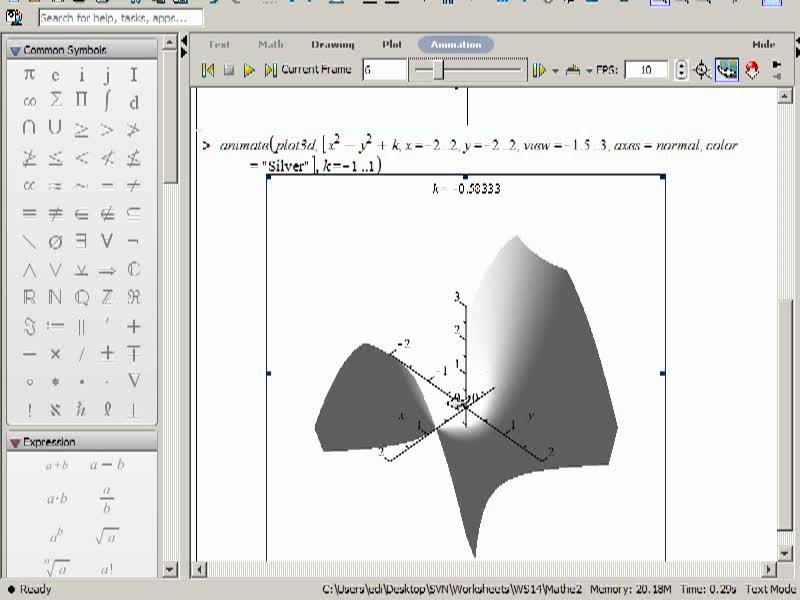Screen dimensions: 800x600
Task: Stop the animation playback
Action: coord(229,70)
